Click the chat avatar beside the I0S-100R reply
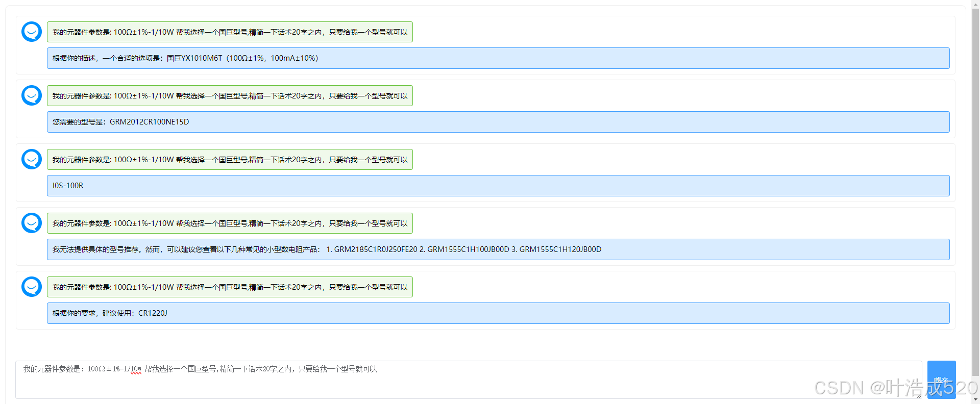980x404 pixels. pyautogui.click(x=32, y=159)
